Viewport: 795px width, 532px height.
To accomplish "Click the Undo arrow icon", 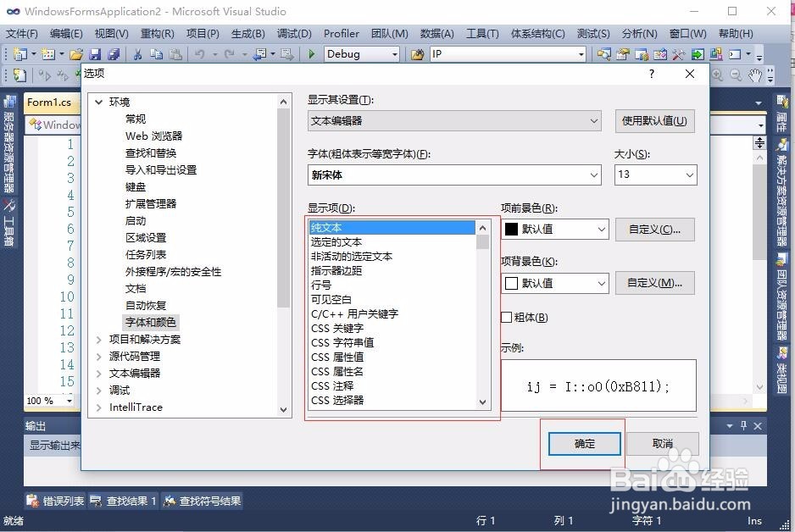I will click(200, 53).
